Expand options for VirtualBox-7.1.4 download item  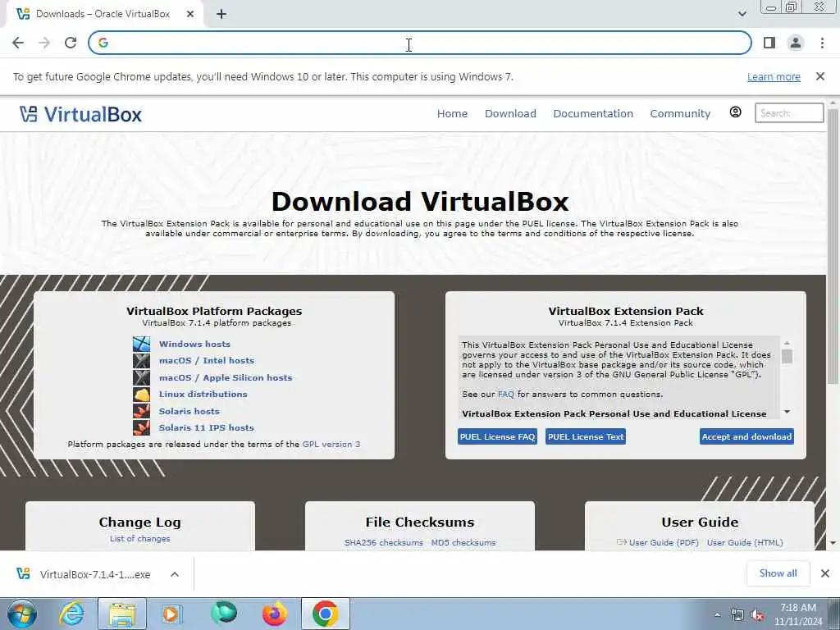(x=175, y=574)
